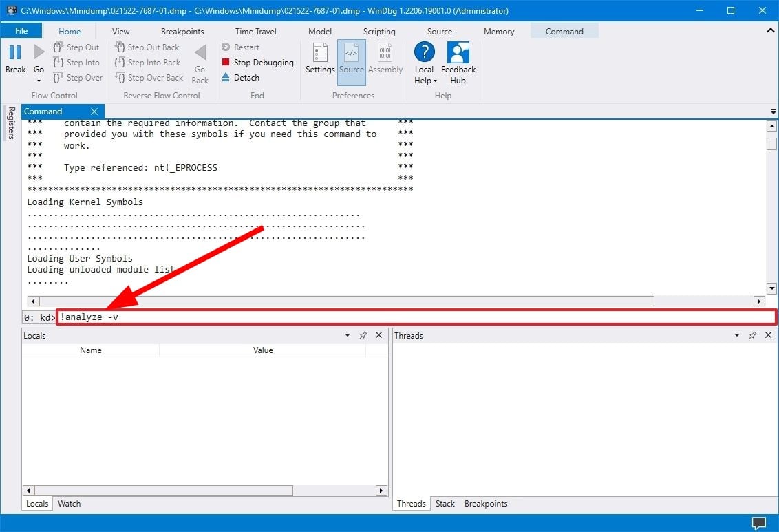Click Step Out in Flow Control
The image size is (779, 532).
76,47
